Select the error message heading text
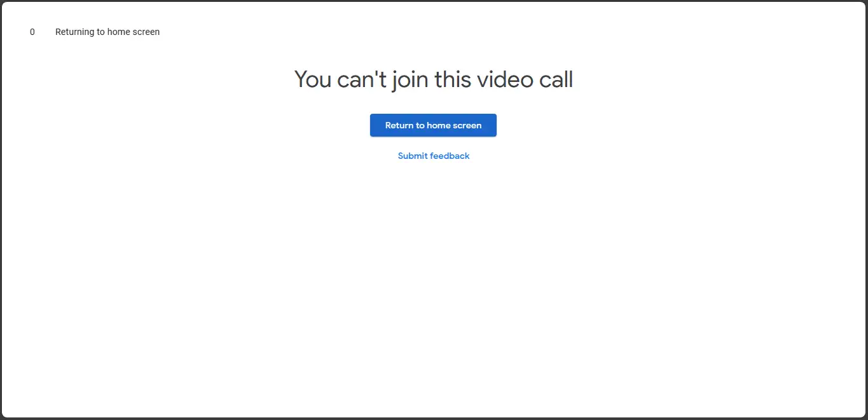Viewport: 868px width, 420px height. click(x=433, y=79)
